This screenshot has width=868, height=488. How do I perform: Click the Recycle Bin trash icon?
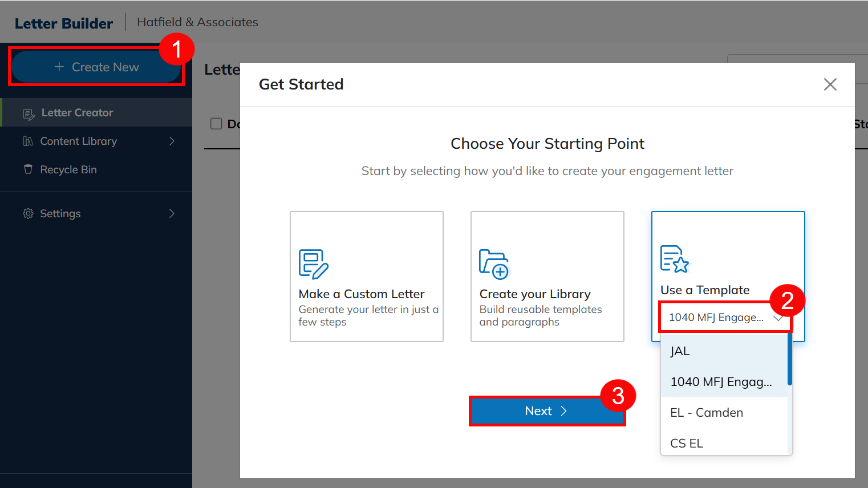click(28, 169)
